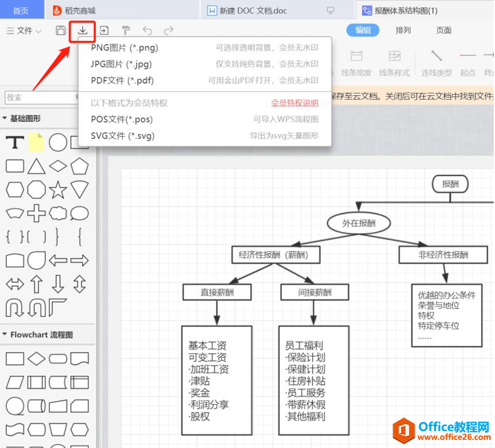Click the save icon in toolbar
This screenshot has height=448, width=495.
coord(61,30)
